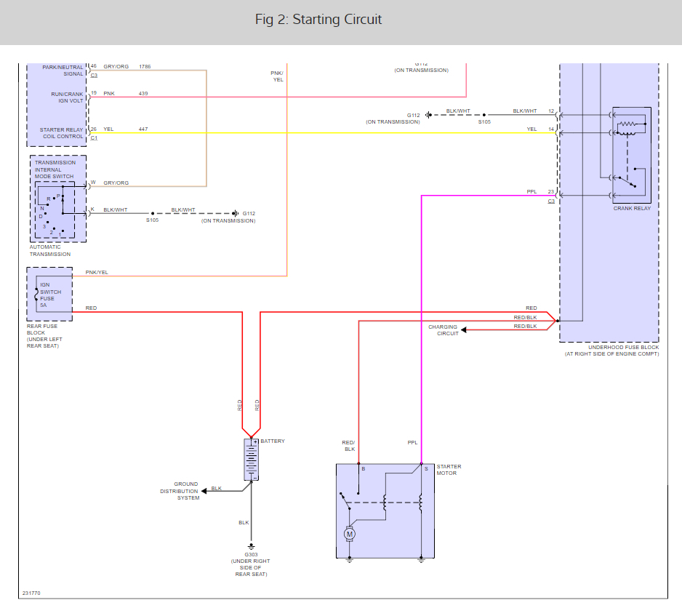Image resolution: width=682 pixels, height=616 pixels.
Task: Click the G303 label text
Action: 251,555
